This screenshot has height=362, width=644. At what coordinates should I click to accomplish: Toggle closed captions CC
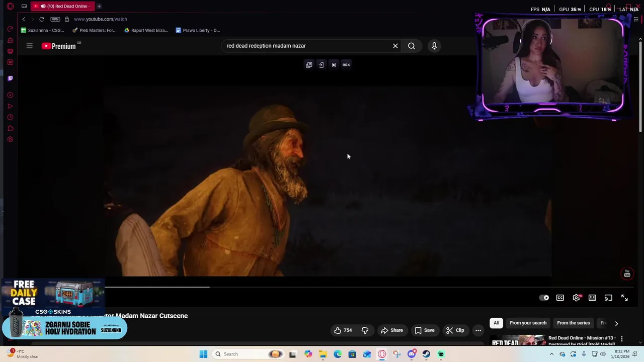(x=560, y=298)
